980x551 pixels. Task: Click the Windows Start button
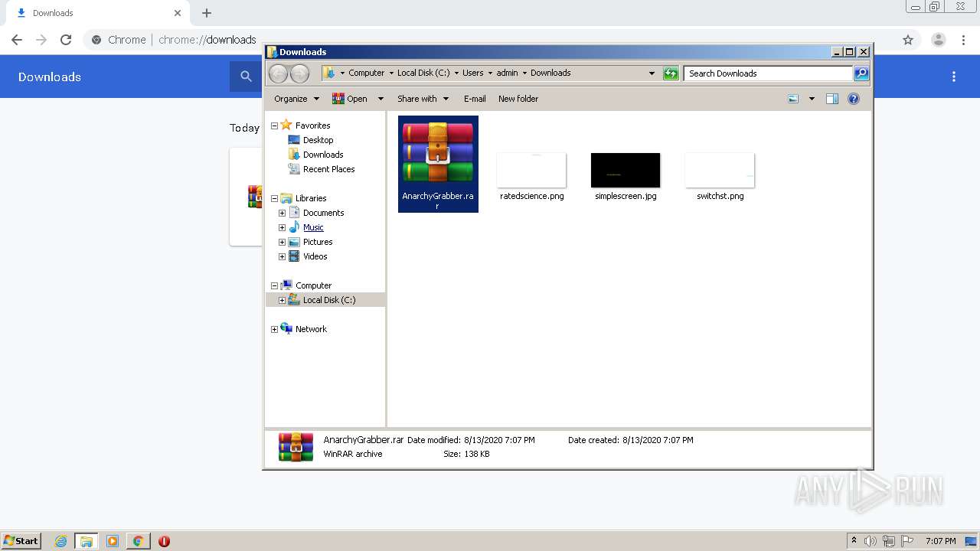point(21,541)
